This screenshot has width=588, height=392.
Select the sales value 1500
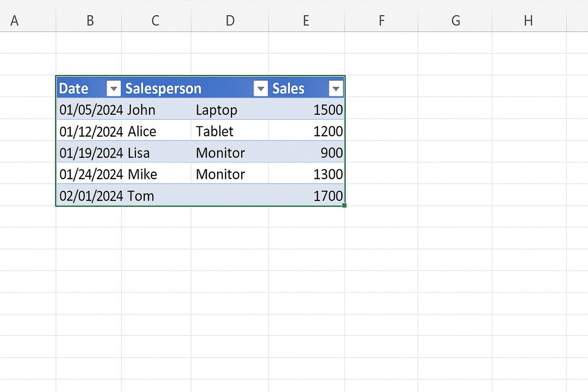tap(306, 110)
